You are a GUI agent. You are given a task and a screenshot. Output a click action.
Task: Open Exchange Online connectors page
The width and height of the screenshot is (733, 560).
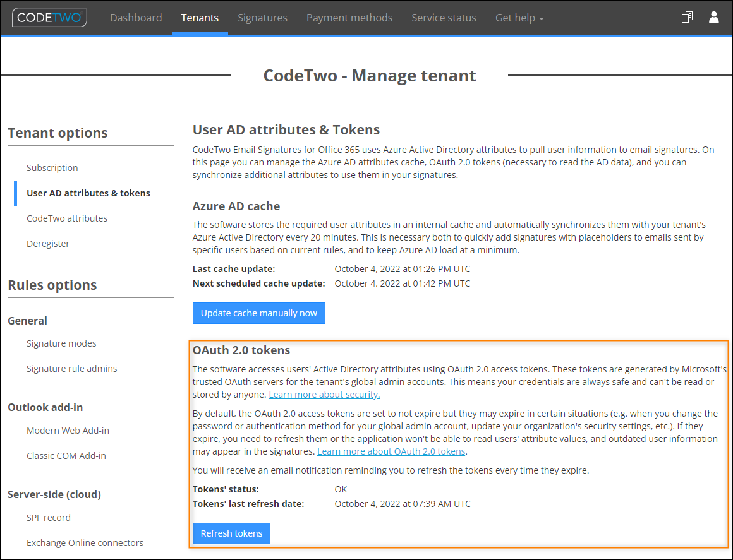(85, 543)
